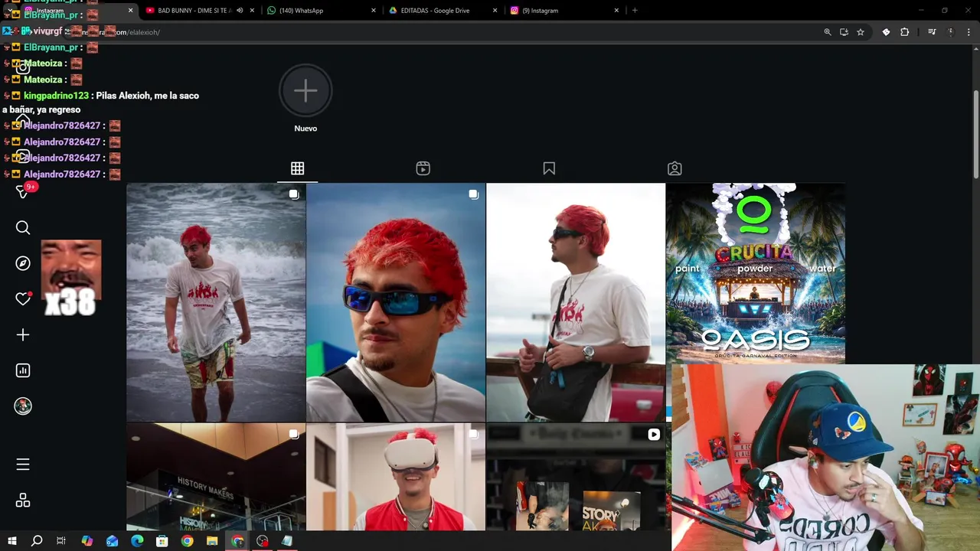Switch to the Reels tab
The width and height of the screenshot is (980, 551).
point(423,168)
